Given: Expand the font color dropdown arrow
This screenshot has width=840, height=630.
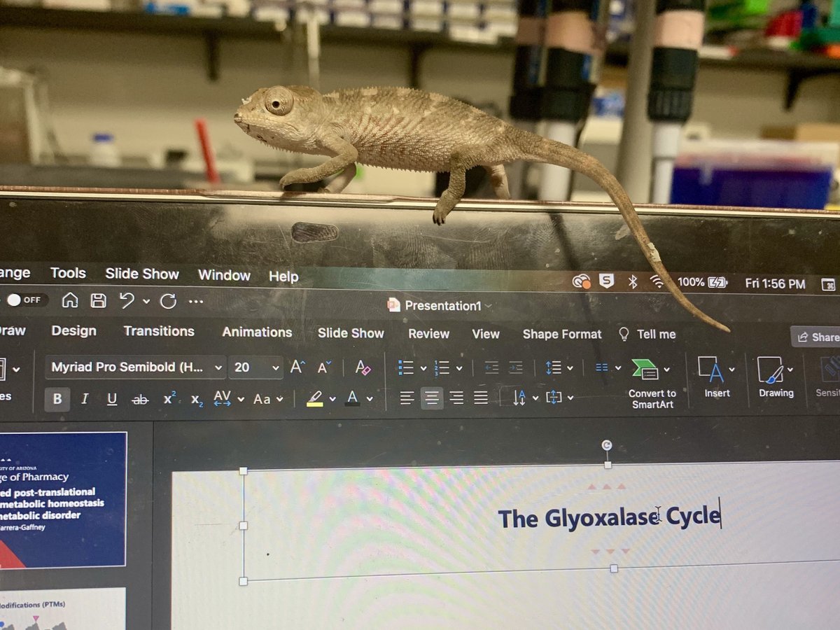Looking at the screenshot, I should click(x=370, y=399).
